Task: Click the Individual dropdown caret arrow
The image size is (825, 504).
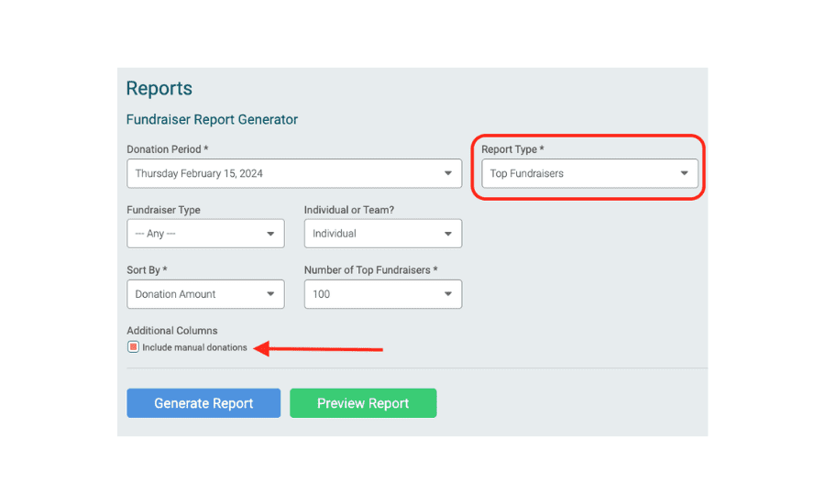Action: pyautogui.click(x=447, y=234)
